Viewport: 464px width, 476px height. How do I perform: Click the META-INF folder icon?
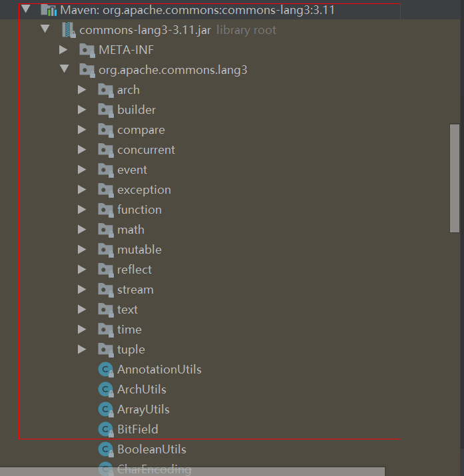(x=87, y=50)
